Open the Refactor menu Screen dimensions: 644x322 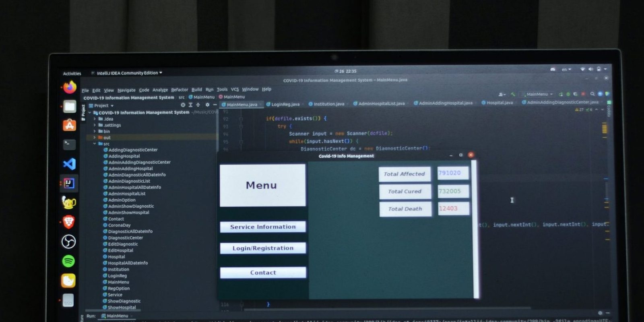(x=179, y=90)
